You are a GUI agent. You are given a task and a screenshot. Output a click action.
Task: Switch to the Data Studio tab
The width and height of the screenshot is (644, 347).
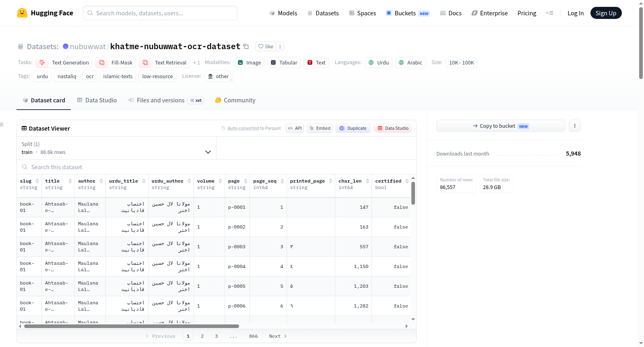point(97,100)
